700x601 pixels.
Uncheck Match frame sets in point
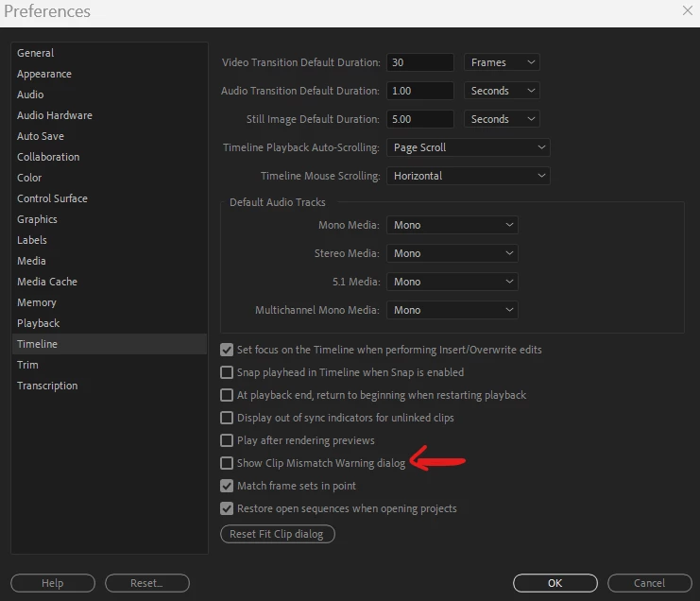point(227,486)
